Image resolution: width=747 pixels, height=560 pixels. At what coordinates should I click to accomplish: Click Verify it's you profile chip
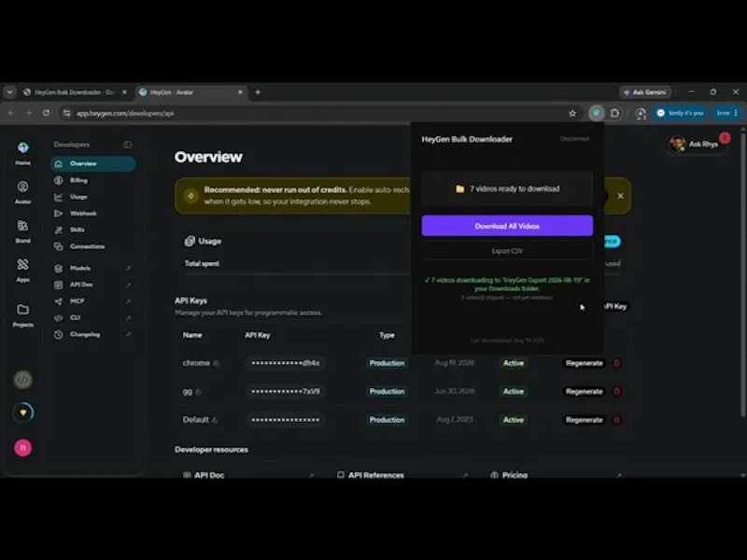pyautogui.click(x=680, y=113)
